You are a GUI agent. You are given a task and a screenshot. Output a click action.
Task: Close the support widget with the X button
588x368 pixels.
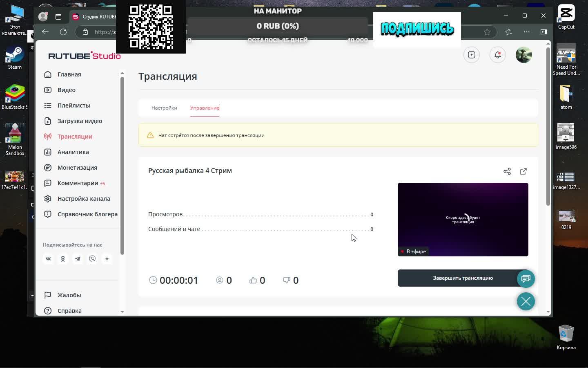coord(526,302)
